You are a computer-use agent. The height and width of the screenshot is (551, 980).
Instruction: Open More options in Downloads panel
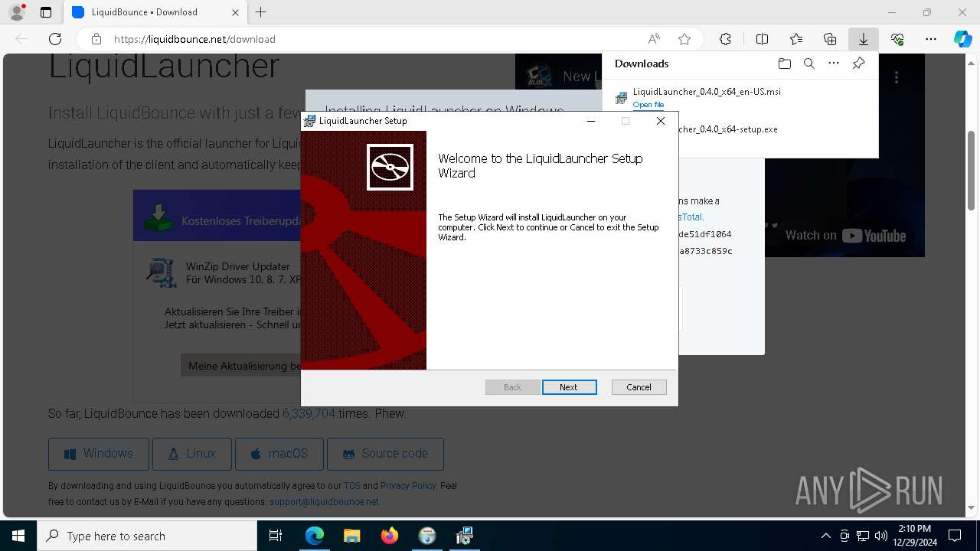click(834, 64)
